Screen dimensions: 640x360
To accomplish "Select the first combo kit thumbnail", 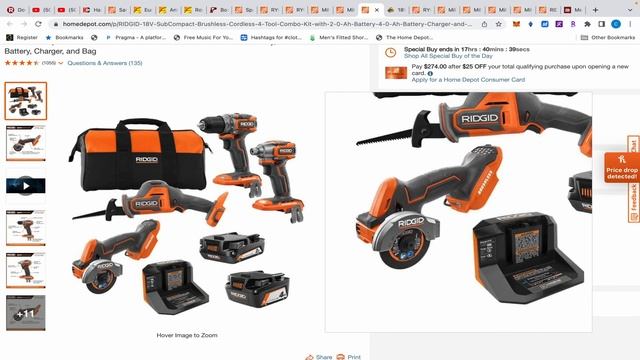I will [26, 101].
